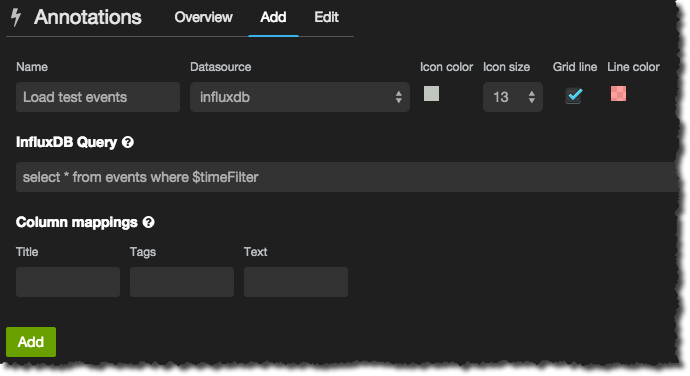
Task: Click the Icon size stepper arrows
Action: 532,97
